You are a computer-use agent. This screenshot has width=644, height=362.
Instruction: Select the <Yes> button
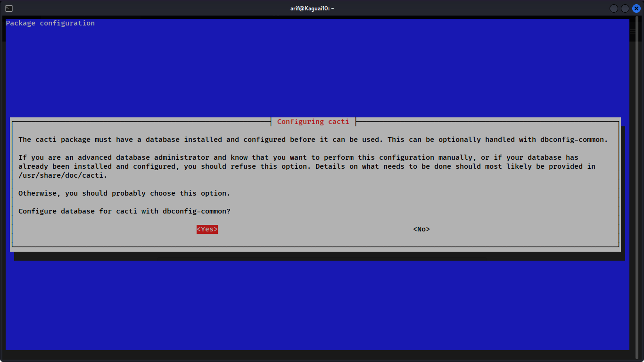point(207,229)
